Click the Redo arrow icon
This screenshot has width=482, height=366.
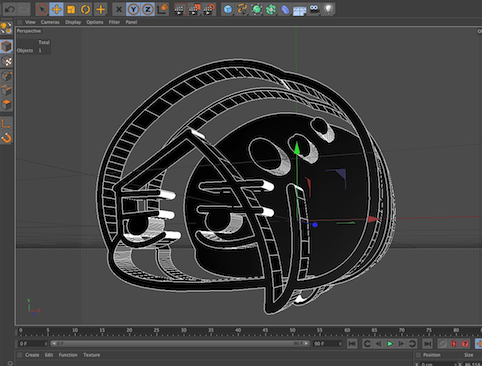pyautogui.click(x=23, y=9)
